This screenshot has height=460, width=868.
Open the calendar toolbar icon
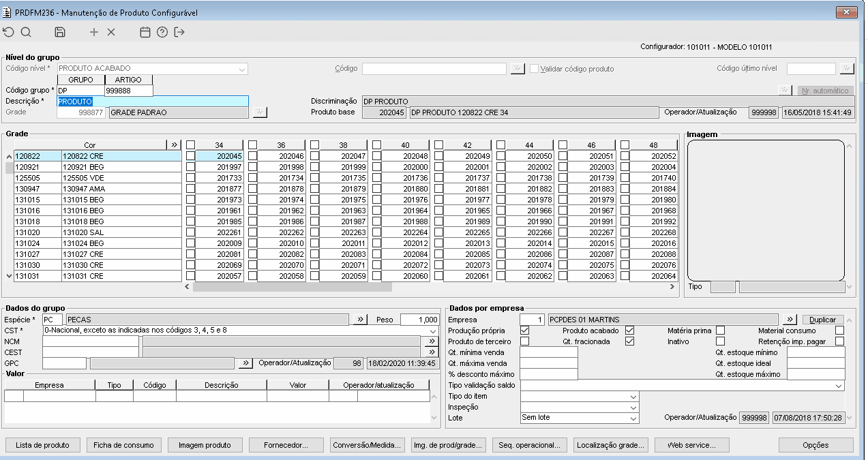point(145,32)
